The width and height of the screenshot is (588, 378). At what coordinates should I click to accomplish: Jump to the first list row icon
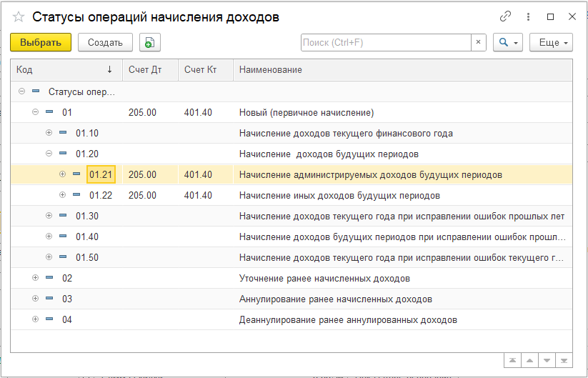point(513,360)
